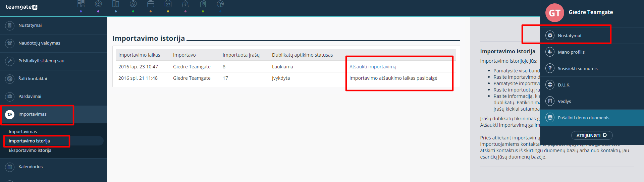Click Atšaukti importavimą link
This screenshot has width=644, height=182.
pyautogui.click(x=373, y=67)
